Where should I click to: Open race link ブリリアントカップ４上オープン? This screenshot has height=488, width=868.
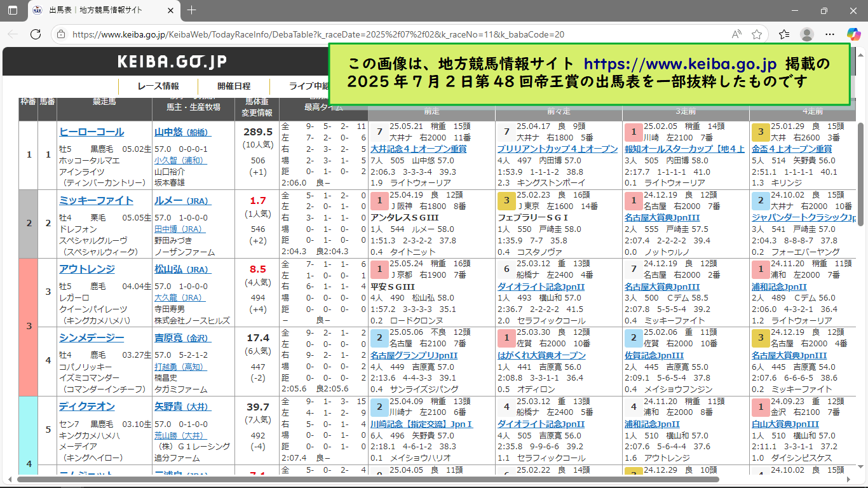coord(557,149)
